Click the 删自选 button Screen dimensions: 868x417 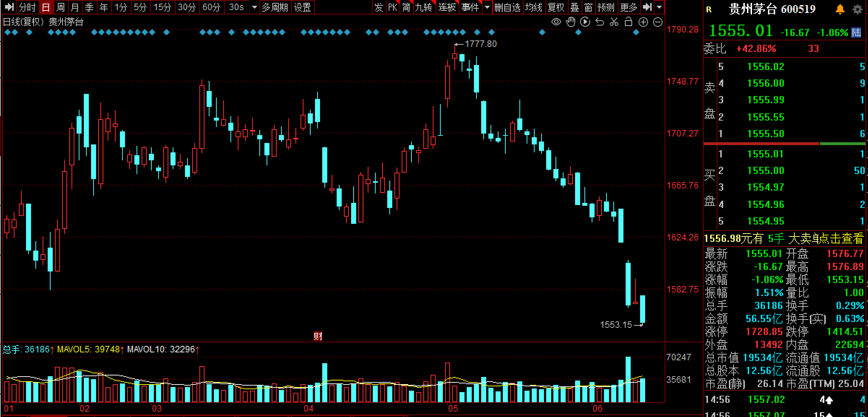pyautogui.click(x=507, y=7)
